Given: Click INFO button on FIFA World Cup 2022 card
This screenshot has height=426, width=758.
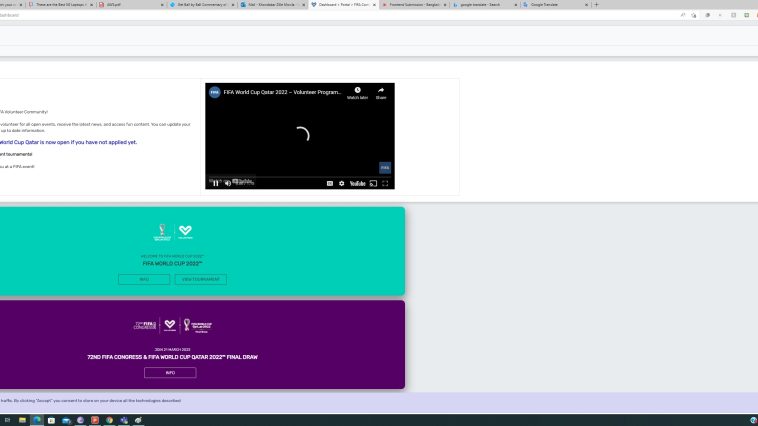Looking at the screenshot, I should [x=144, y=280].
